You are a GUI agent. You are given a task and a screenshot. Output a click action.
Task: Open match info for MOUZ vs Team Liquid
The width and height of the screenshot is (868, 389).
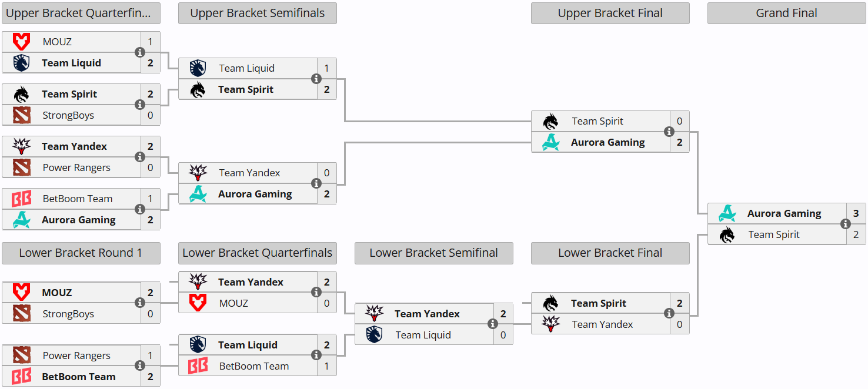140,52
